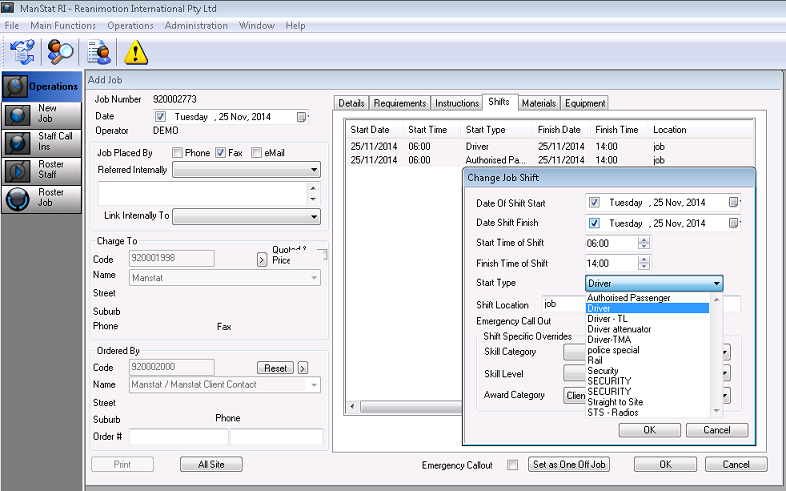Open the Ordered By Name dropdown
Image resolution: width=786 pixels, height=491 pixels.
click(x=314, y=385)
